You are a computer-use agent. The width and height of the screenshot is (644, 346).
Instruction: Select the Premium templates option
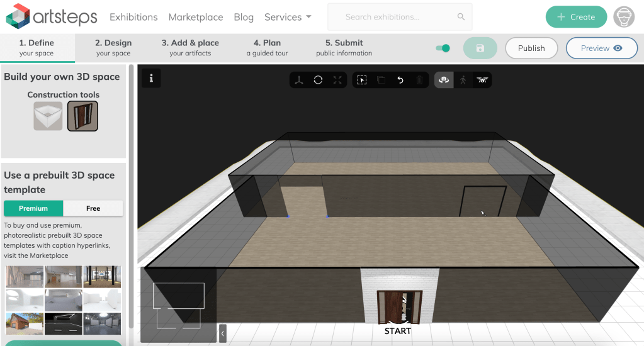[x=33, y=208]
